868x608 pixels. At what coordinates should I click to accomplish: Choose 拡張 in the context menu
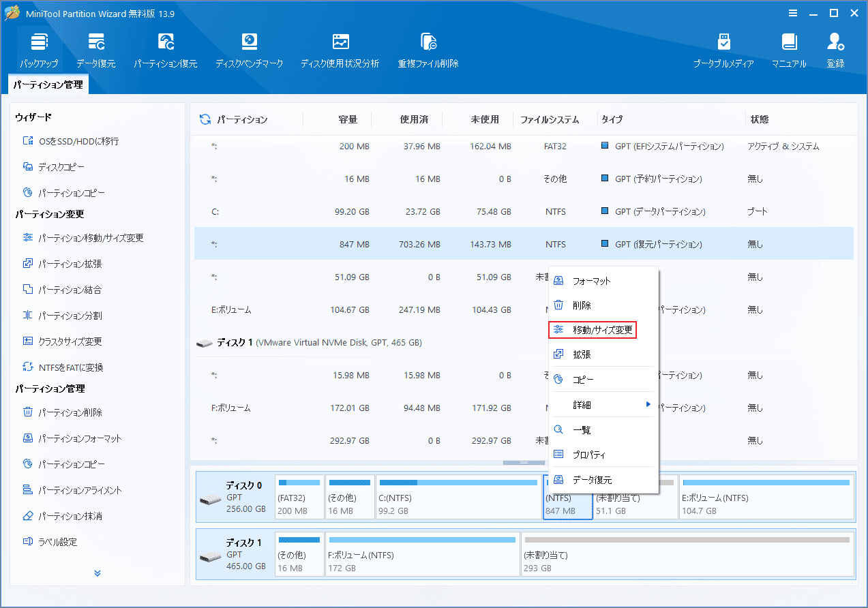click(603, 354)
